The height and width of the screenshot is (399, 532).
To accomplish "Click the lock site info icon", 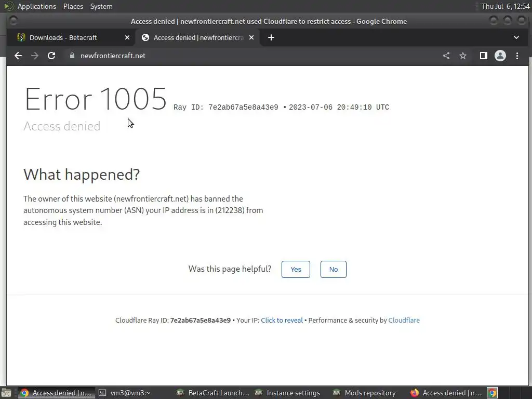I will tap(72, 56).
